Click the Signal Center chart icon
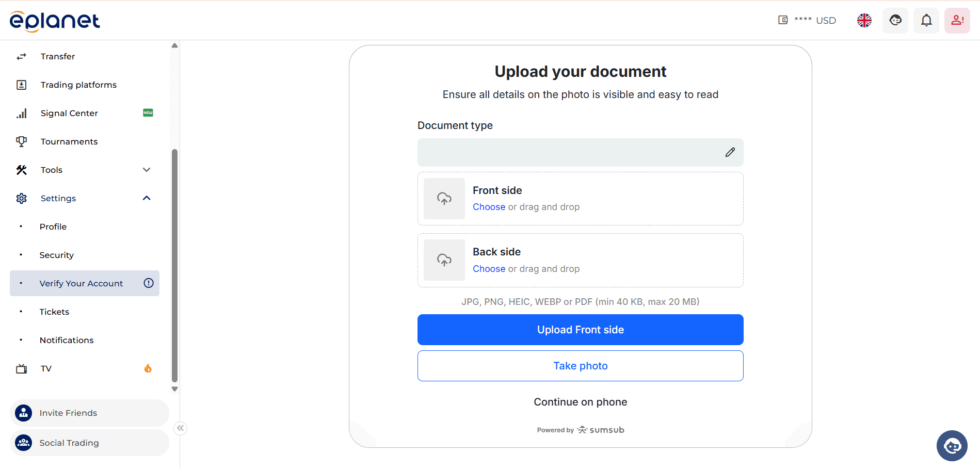This screenshot has width=980, height=469. click(21, 112)
